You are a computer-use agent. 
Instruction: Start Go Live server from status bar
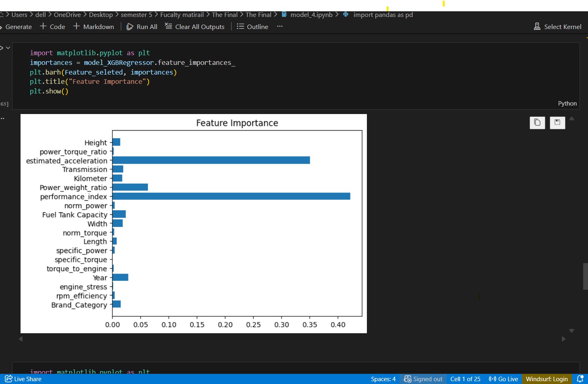click(503, 379)
